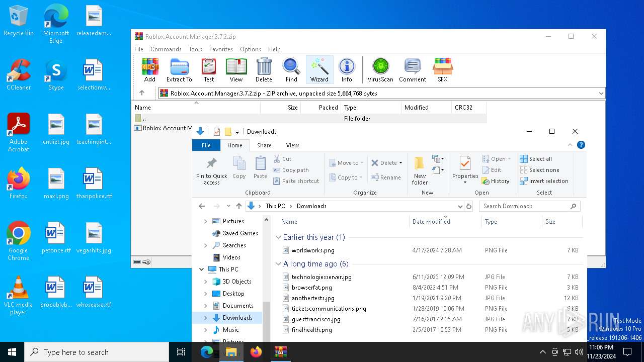The height and width of the screenshot is (362, 644).
Task: Collapse the 'Earlier this year' group
Action: coord(278,237)
